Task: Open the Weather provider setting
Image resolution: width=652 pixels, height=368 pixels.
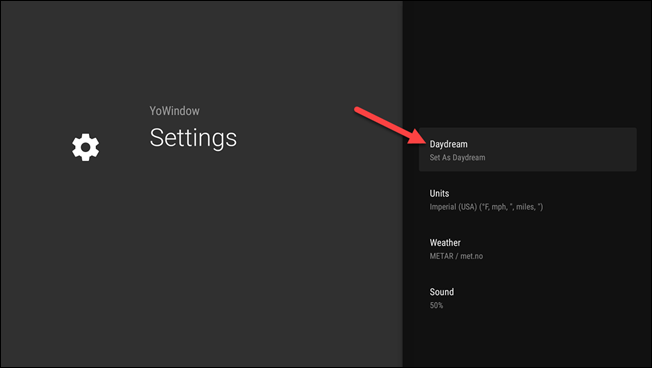Action: click(x=527, y=249)
